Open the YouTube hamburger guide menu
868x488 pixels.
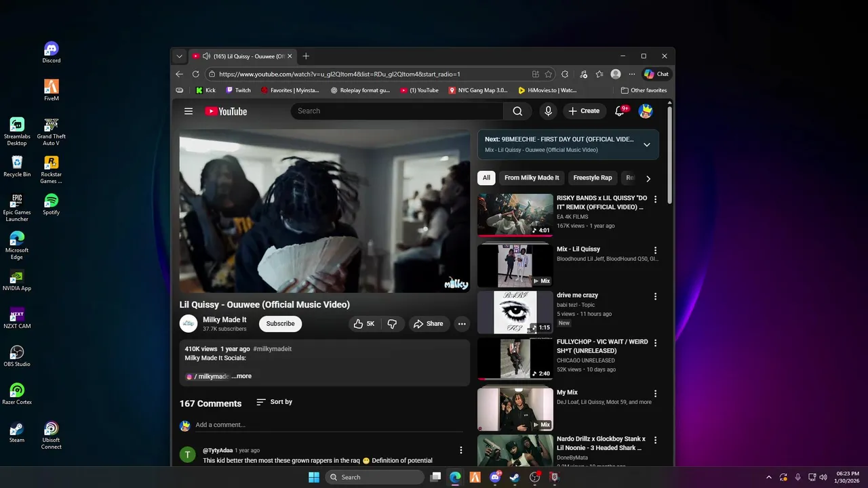tap(189, 111)
